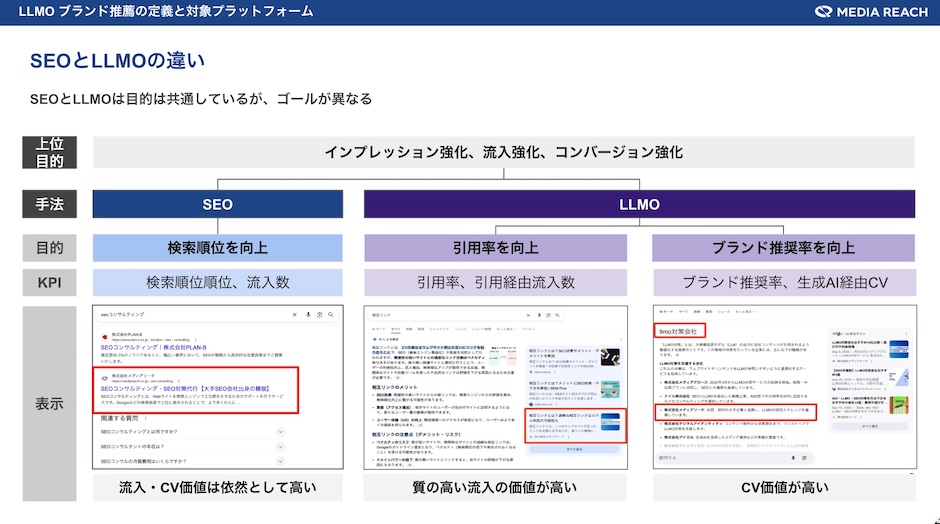The height and width of the screenshot is (524, 940).
Task: Click '相互リンクのメリット' heading in AI overview
Action: (x=394, y=387)
